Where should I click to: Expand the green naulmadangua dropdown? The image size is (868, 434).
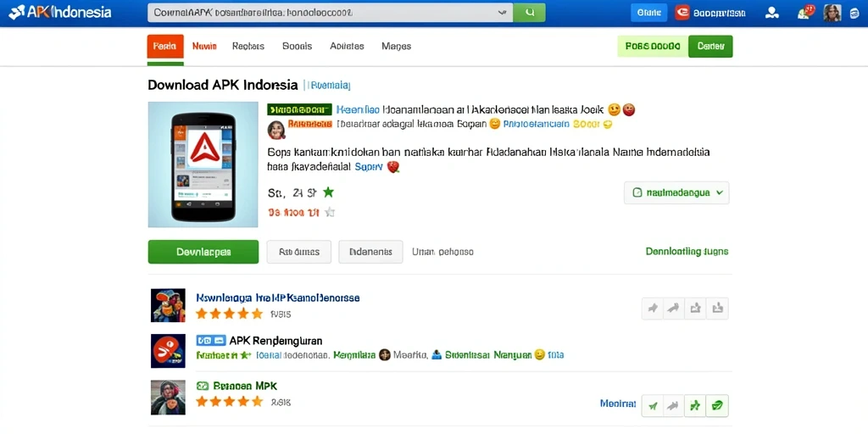point(676,192)
